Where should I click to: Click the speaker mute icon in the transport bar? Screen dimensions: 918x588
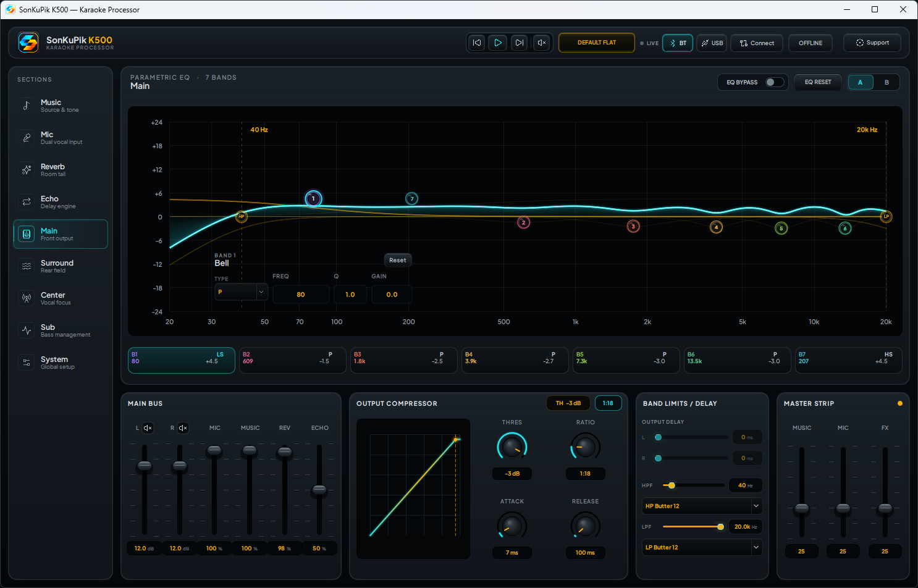pos(541,43)
